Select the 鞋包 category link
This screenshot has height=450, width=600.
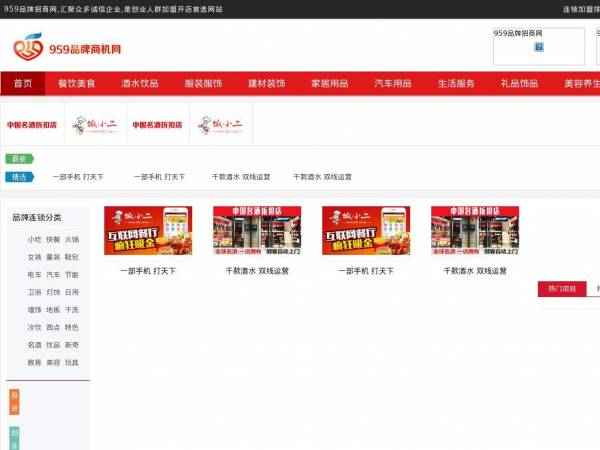click(72, 257)
